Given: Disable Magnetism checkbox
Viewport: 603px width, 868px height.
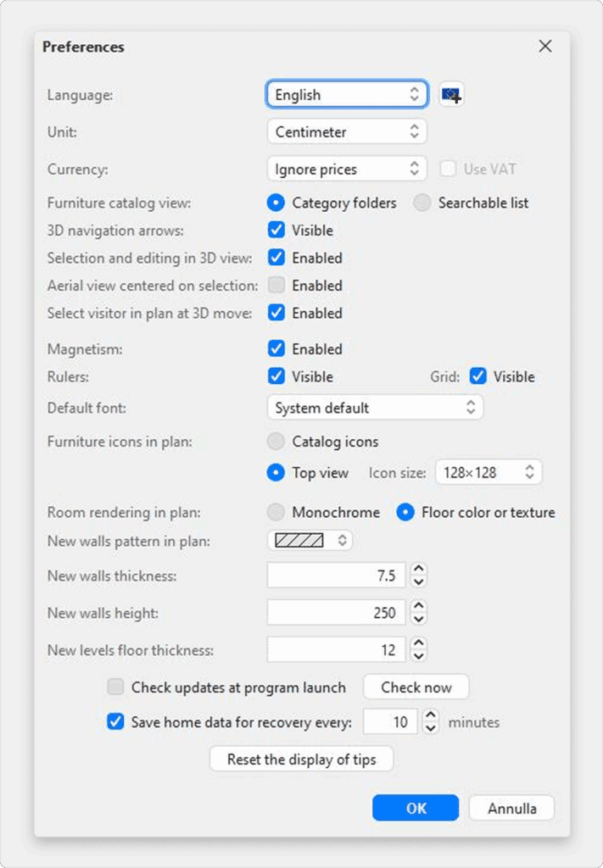Looking at the screenshot, I should click(x=276, y=349).
